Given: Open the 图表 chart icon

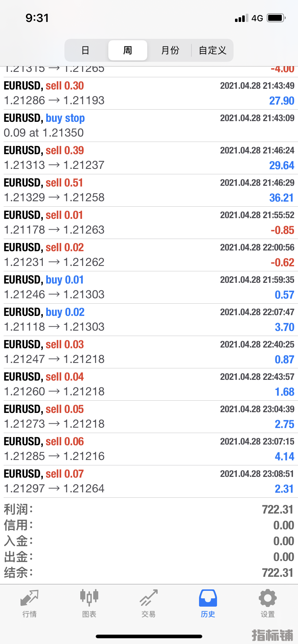Looking at the screenshot, I should [89, 597].
